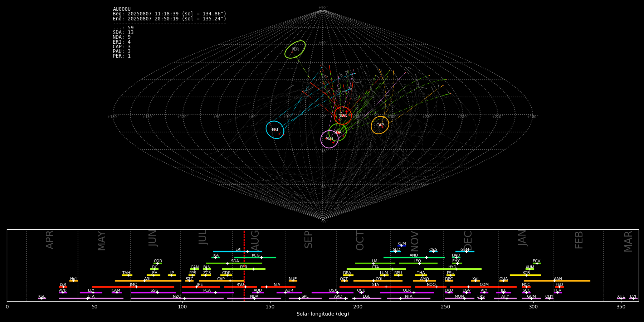The height and width of the screenshot is (322, 644).
Task: Click the 'SDA: 13' count line
Action: (123, 33)
